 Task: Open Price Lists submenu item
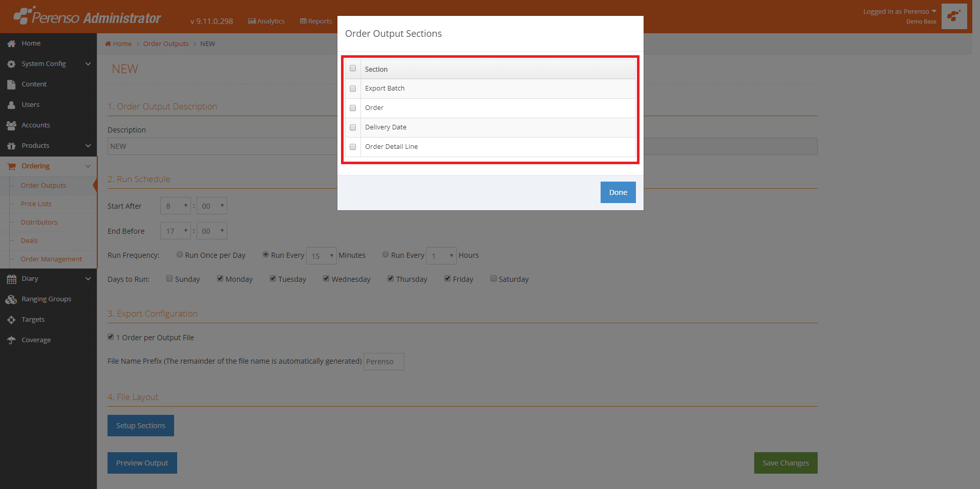click(x=36, y=204)
